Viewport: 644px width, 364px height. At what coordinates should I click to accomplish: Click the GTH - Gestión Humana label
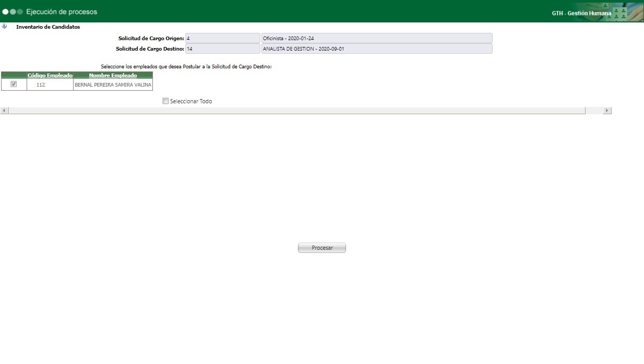pyautogui.click(x=581, y=13)
